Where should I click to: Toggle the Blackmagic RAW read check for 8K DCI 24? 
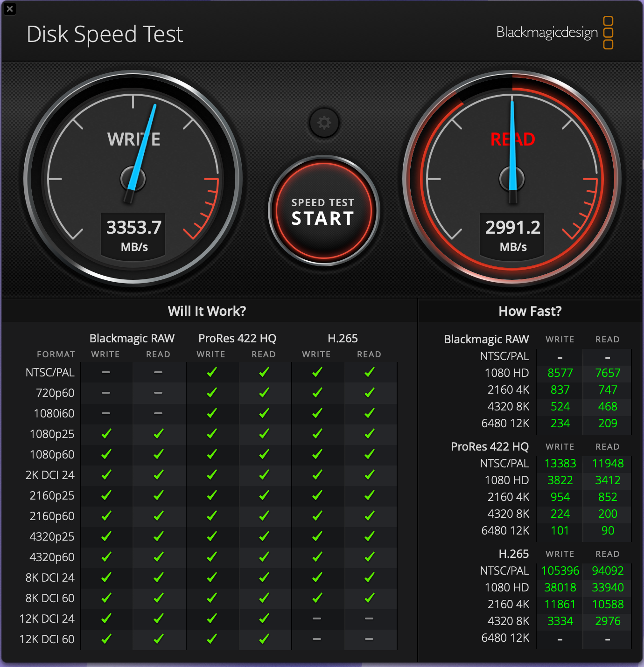(158, 577)
